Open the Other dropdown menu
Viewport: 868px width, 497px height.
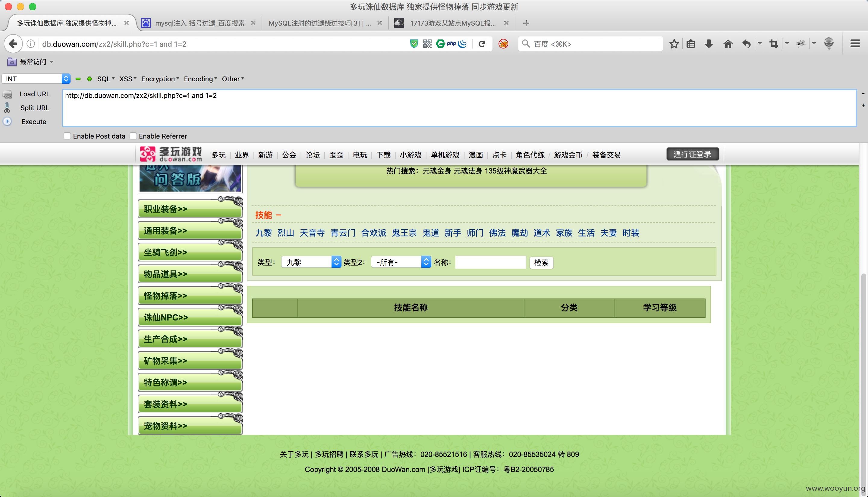pyautogui.click(x=233, y=79)
